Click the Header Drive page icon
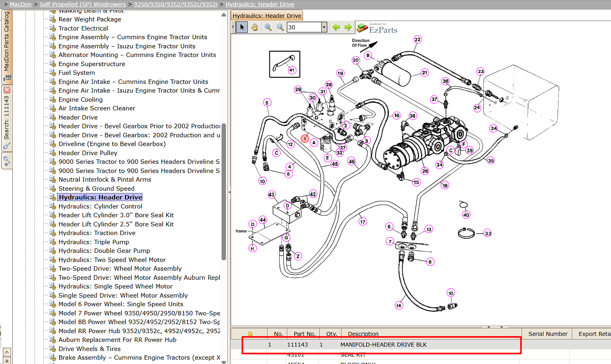Image resolution: width=611 pixels, height=364 pixels. [53, 117]
